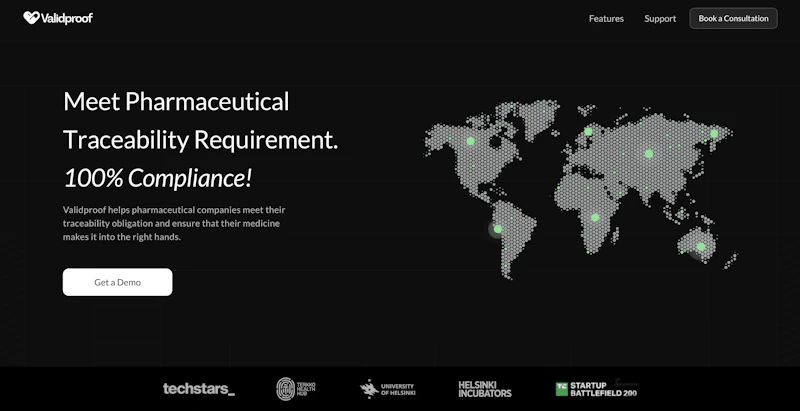Click the 'Traceability Requirement.' headline line
Viewport: 800px width, 411px height.
tap(201, 140)
